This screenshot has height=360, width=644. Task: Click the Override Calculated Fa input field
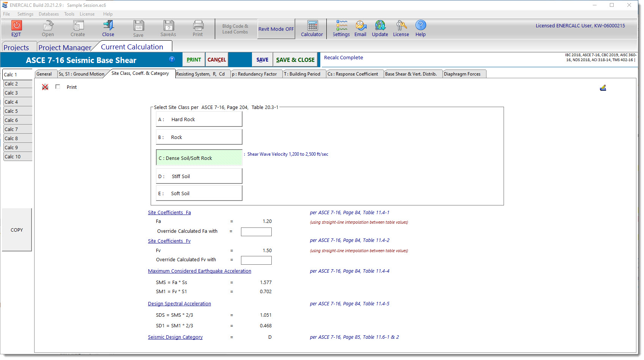pyautogui.click(x=256, y=232)
